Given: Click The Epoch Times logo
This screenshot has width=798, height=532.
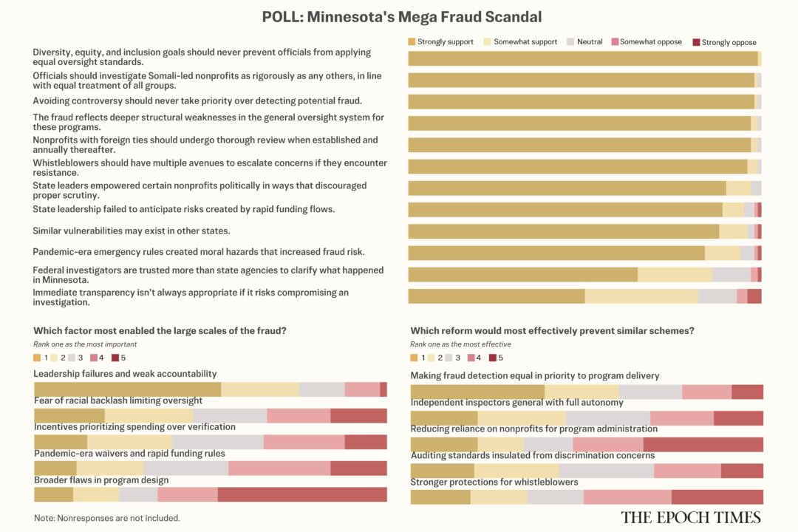Looking at the screenshot, I should tap(690, 516).
